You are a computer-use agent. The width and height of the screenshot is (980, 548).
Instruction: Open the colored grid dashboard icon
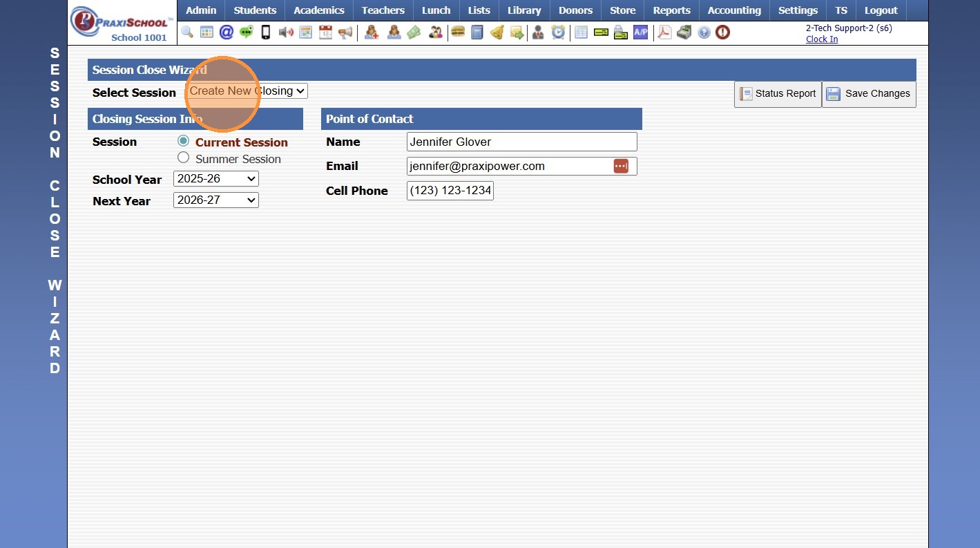tap(206, 32)
